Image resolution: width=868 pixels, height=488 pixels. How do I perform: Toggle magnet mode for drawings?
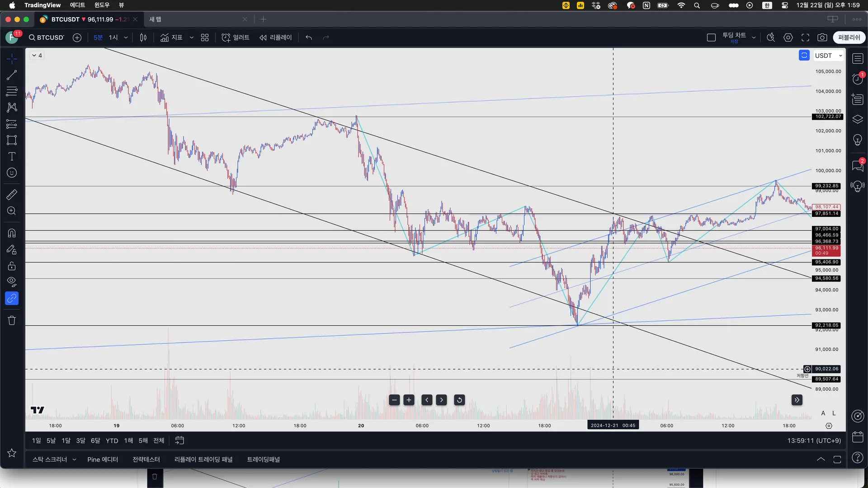(12, 233)
